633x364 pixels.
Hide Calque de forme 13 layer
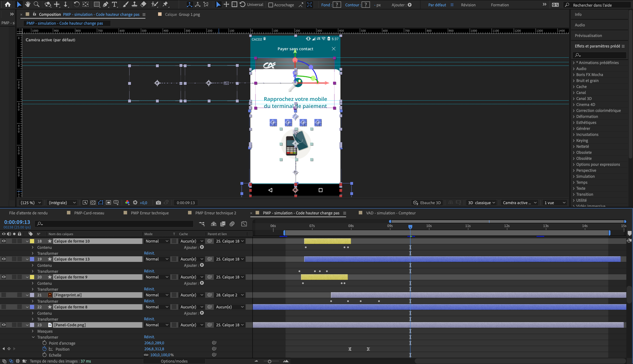pyautogui.click(x=4, y=259)
